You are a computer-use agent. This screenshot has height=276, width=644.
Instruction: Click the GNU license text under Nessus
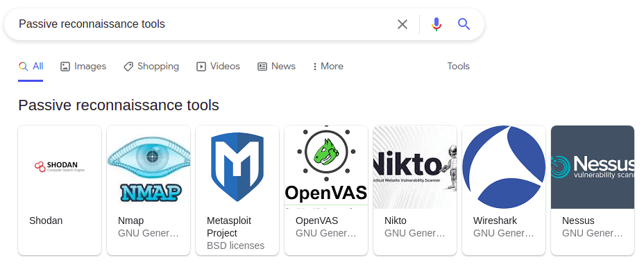coord(593,234)
